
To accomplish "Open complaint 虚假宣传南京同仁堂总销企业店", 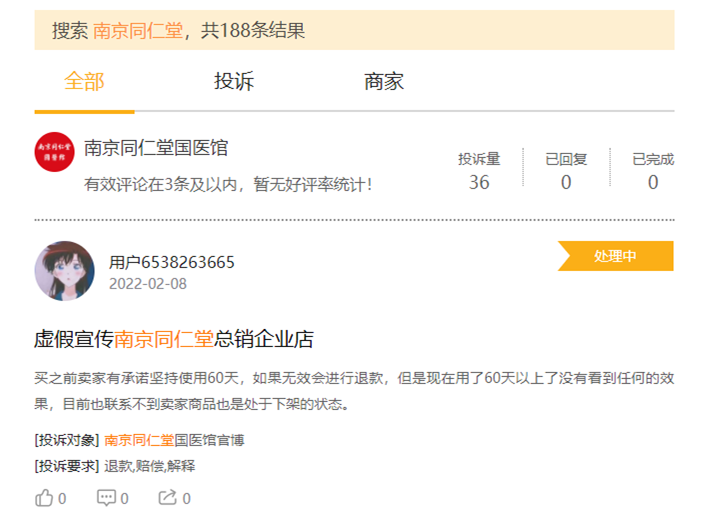I will coord(174,339).
